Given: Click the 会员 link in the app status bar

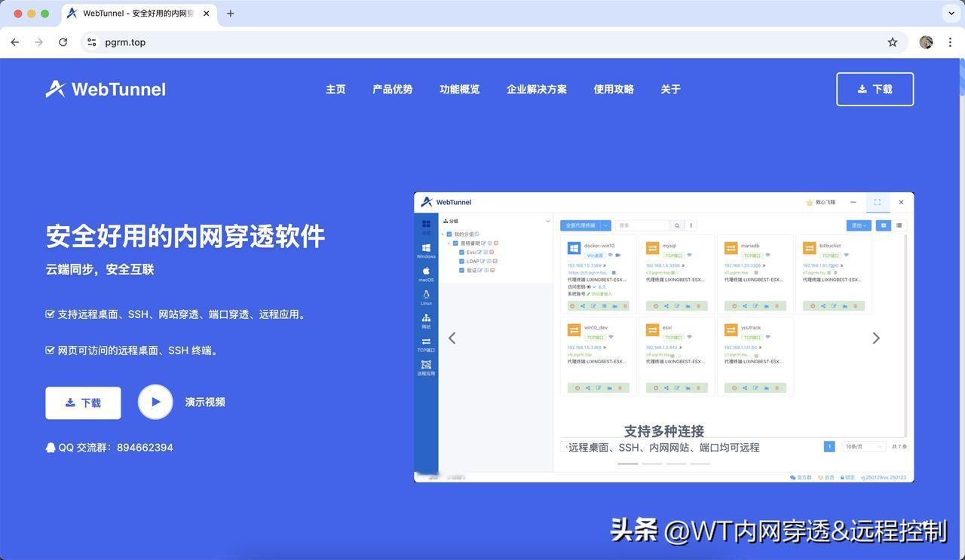Looking at the screenshot, I should pos(826,477).
